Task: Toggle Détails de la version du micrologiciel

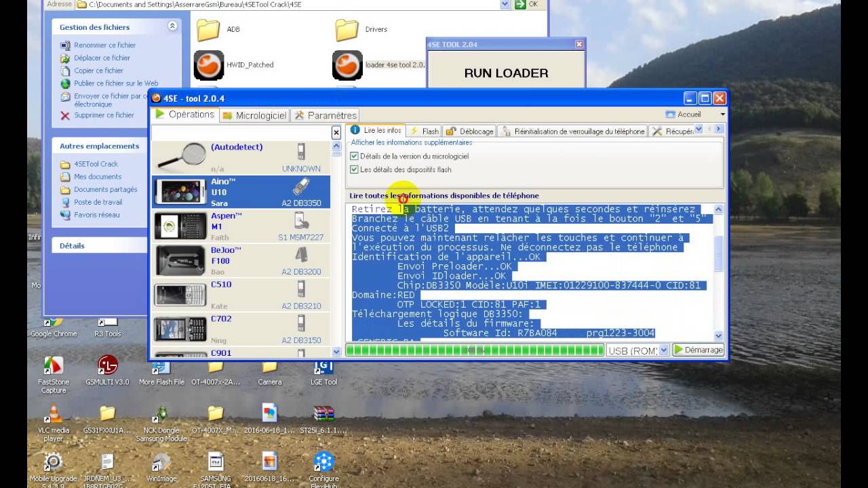Action: pyautogui.click(x=354, y=156)
